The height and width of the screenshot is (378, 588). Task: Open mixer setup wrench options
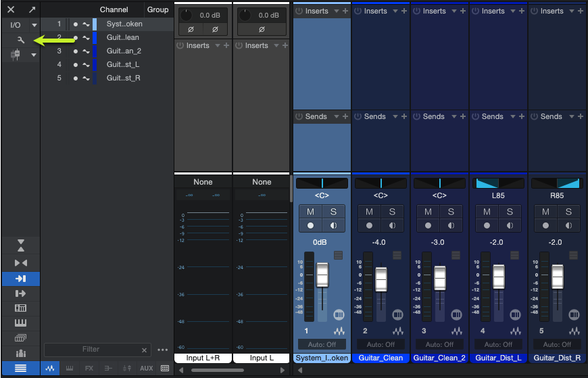point(21,40)
